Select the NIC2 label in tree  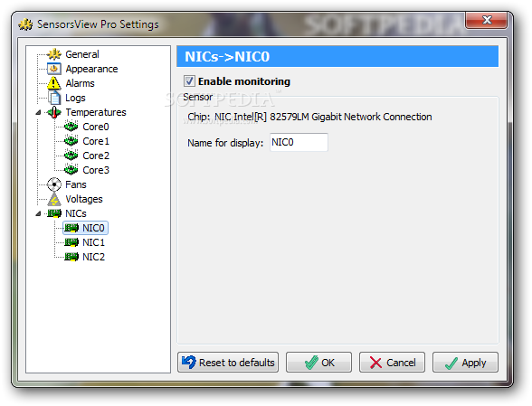click(x=93, y=257)
